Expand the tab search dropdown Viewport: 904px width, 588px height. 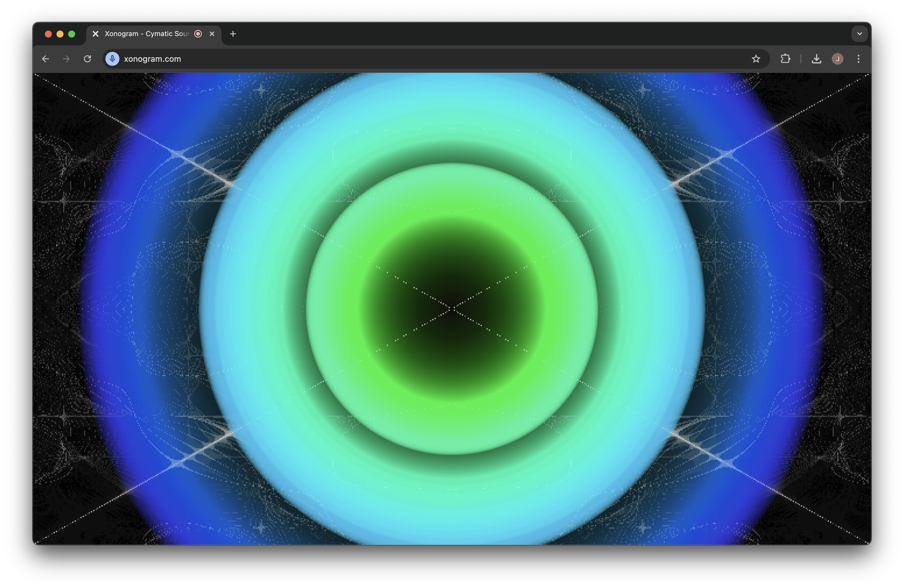(x=859, y=34)
